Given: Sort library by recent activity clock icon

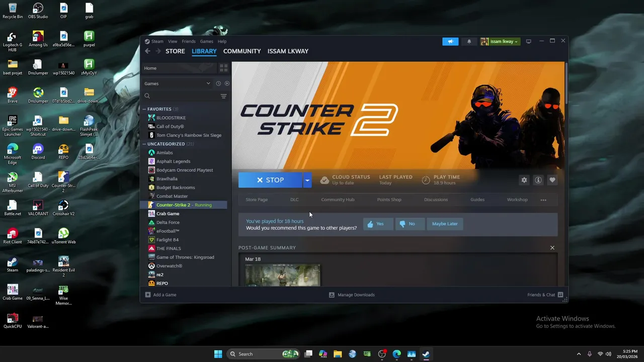Looking at the screenshot, I should tap(218, 83).
